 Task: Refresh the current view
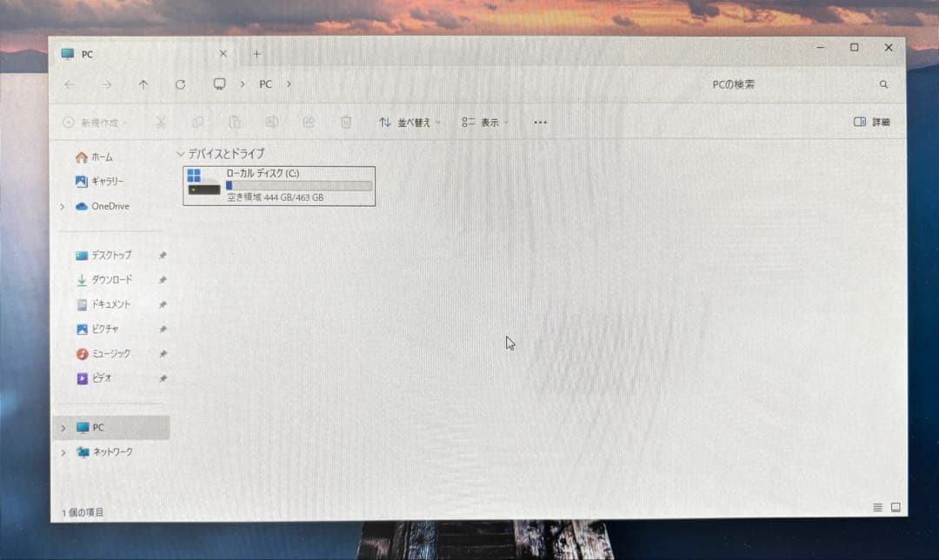click(180, 84)
